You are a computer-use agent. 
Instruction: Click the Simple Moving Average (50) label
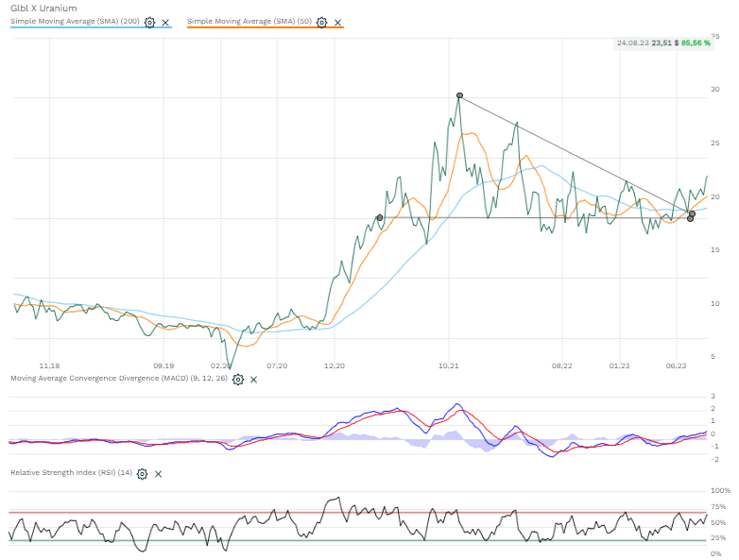250,21
